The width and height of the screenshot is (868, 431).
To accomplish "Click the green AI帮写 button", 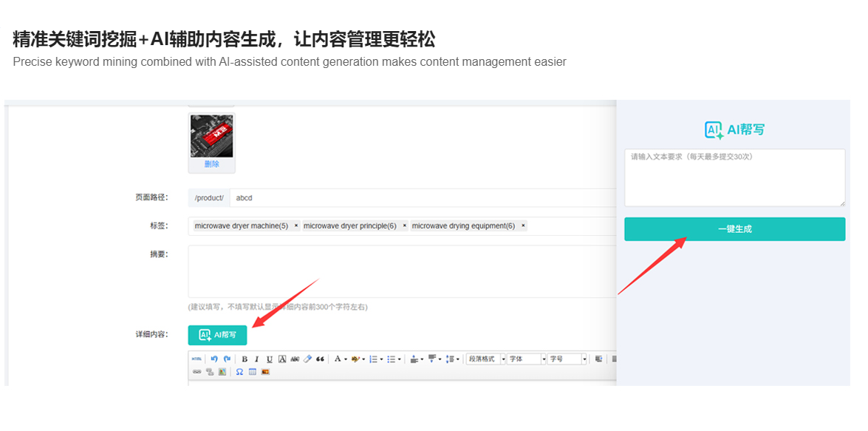I will pyautogui.click(x=217, y=335).
